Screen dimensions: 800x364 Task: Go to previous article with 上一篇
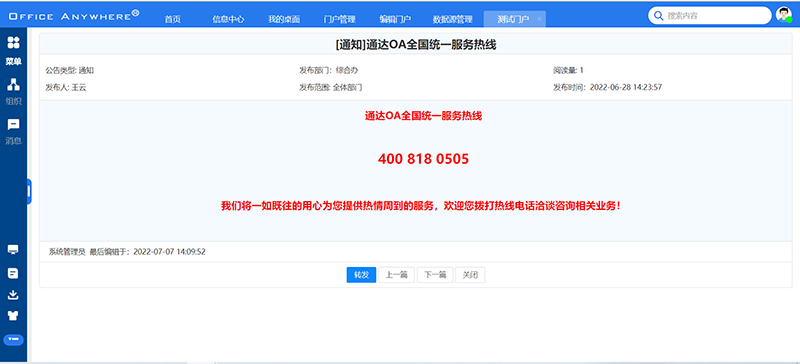point(396,275)
